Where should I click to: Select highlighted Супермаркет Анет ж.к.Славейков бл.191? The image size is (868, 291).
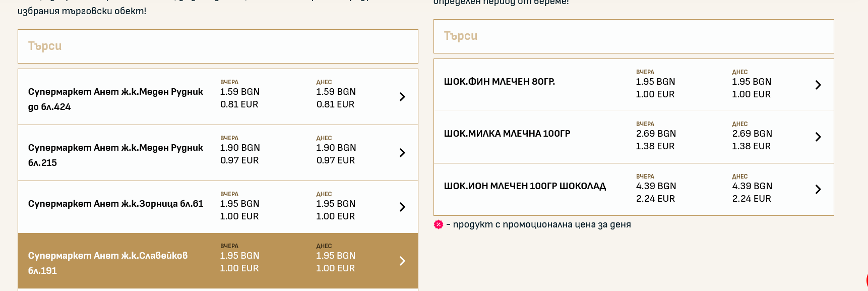click(x=107, y=263)
